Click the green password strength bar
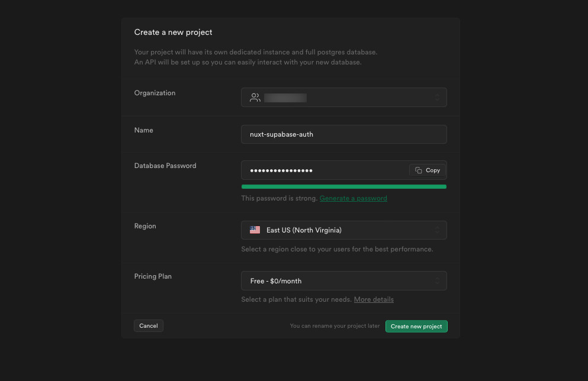The image size is (588, 381). pos(343,186)
